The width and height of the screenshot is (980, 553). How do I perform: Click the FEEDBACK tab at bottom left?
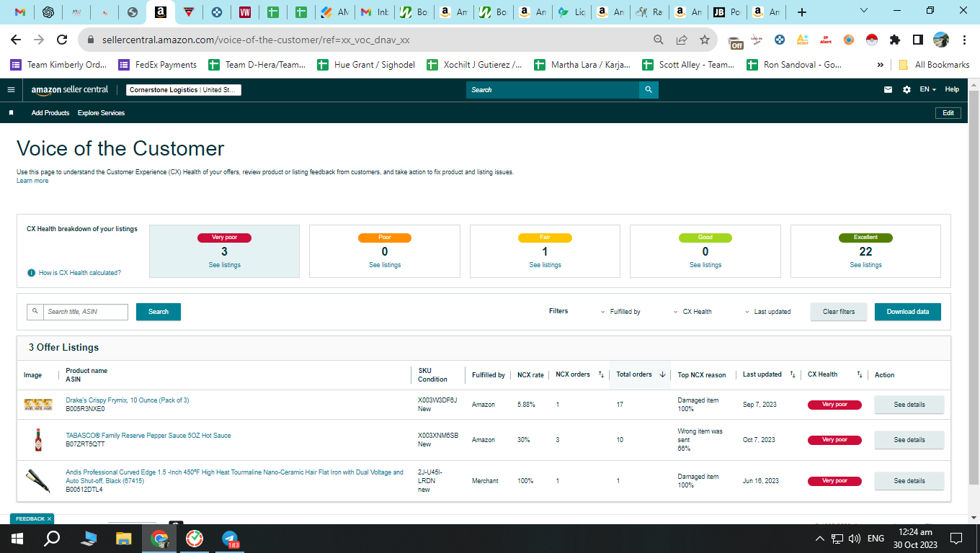32,518
